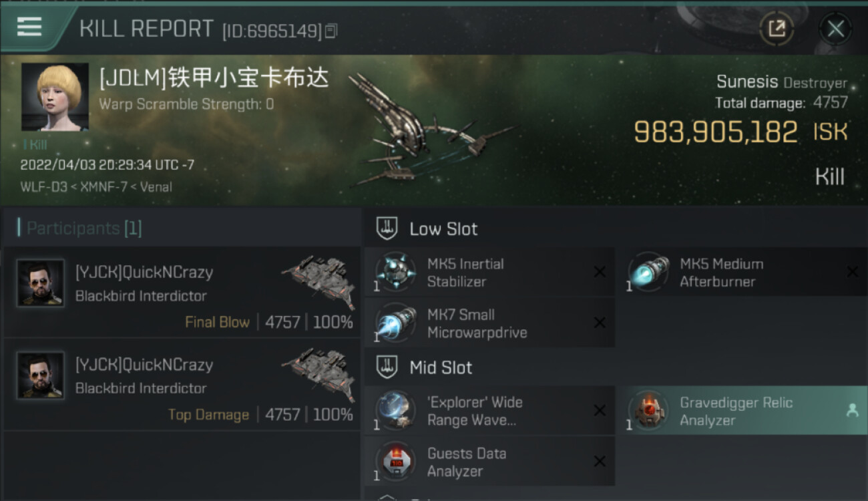
Task: Click the X beside MK5 Inertial Stabilizer
Action: (600, 272)
